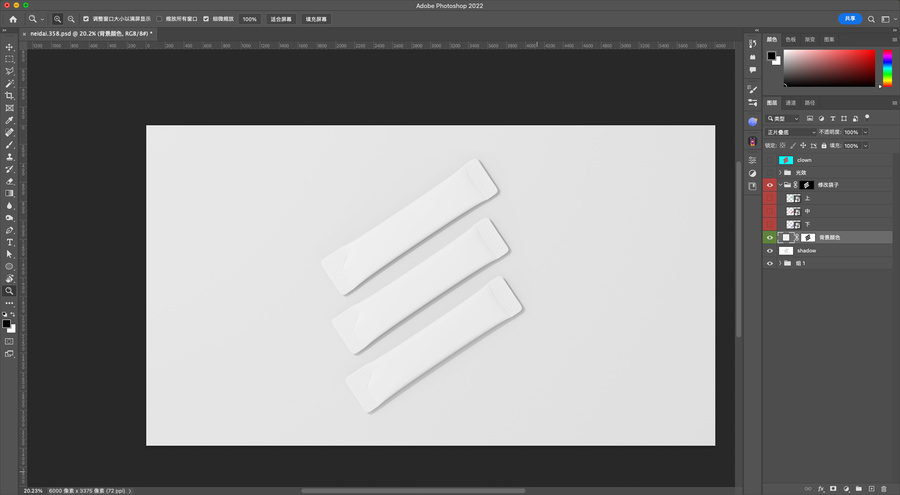Screen dimensions: 900x495
Task: Add a layer style with fx button
Action: point(821,489)
